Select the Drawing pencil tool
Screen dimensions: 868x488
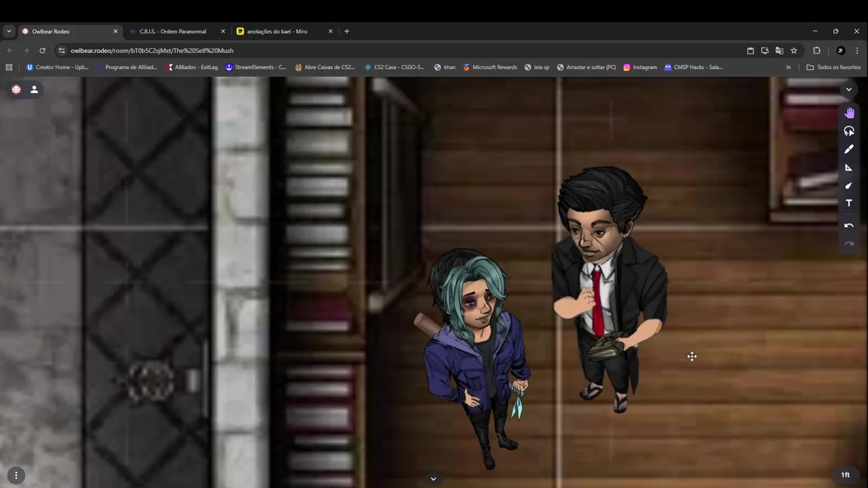849,149
